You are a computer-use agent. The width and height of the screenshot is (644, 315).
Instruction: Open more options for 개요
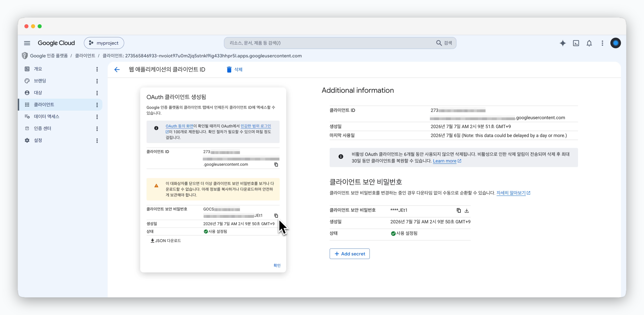pyautogui.click(x=97, y=69)
